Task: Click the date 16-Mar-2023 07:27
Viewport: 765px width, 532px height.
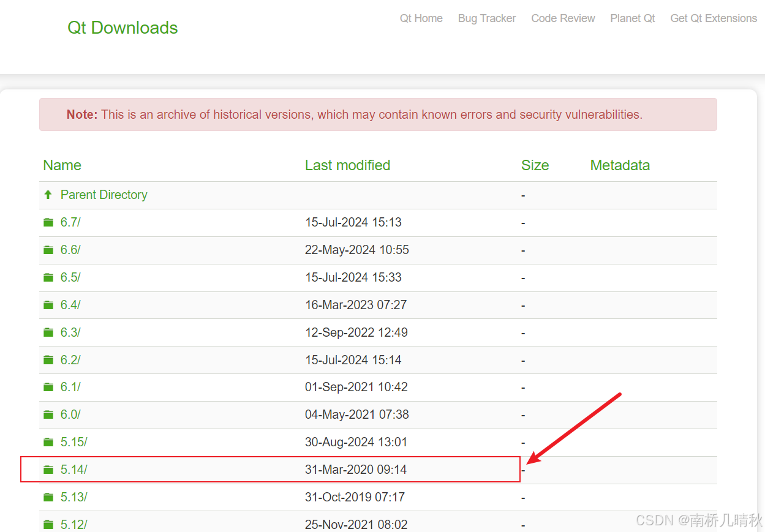Action: (x=356, y=305)
